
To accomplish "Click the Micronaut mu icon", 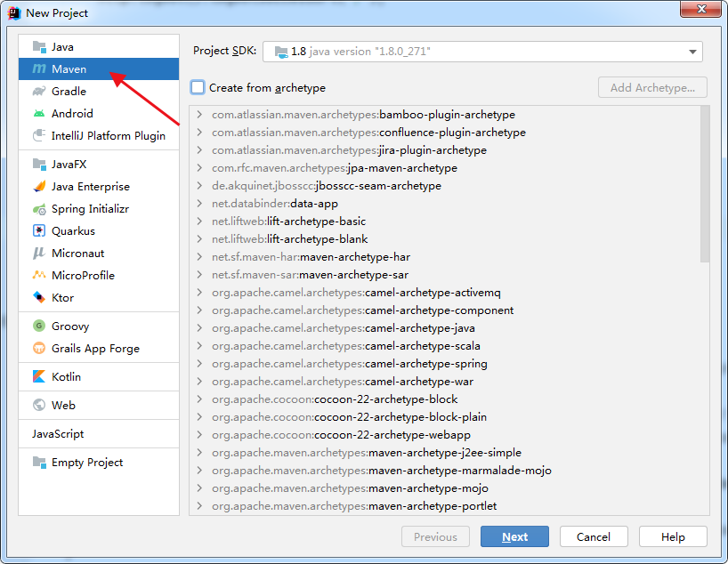I will click(39, 253).
